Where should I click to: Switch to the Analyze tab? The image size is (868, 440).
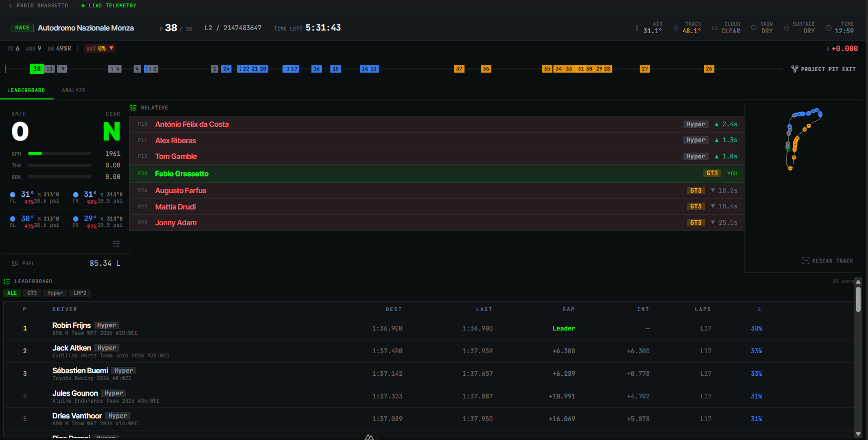pos(74,91)
